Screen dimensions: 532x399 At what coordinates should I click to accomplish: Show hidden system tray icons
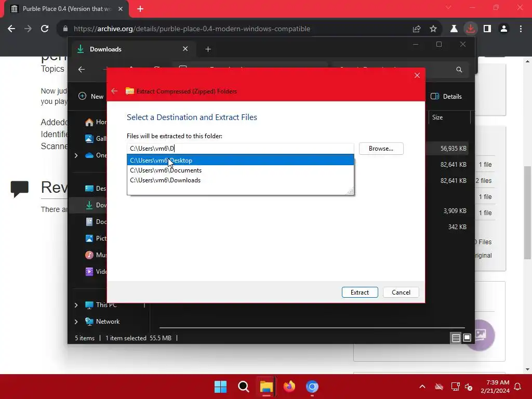point(422,387)
